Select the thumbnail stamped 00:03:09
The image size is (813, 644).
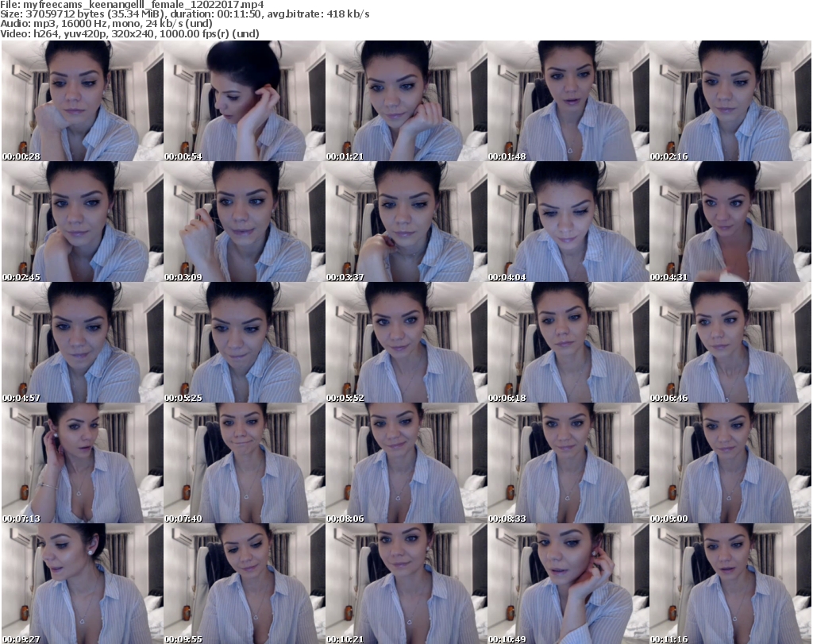[245, 222]
